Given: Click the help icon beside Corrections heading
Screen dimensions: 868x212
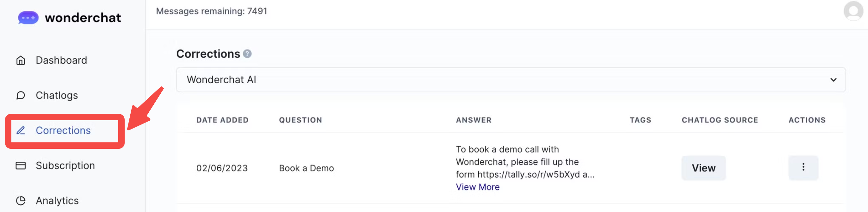Looking at the screenshot, I should [x=247, y=54].
